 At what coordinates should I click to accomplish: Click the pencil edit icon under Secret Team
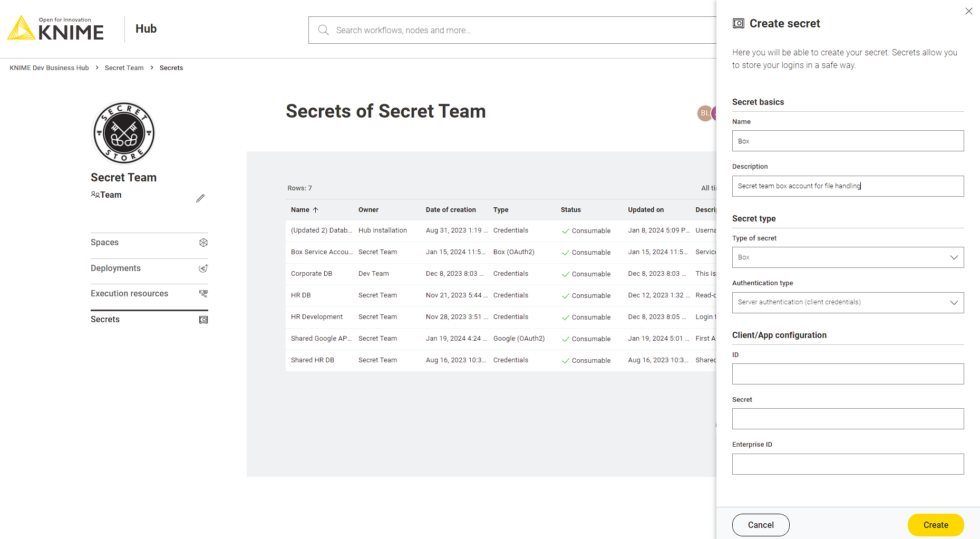click(200, 198)
